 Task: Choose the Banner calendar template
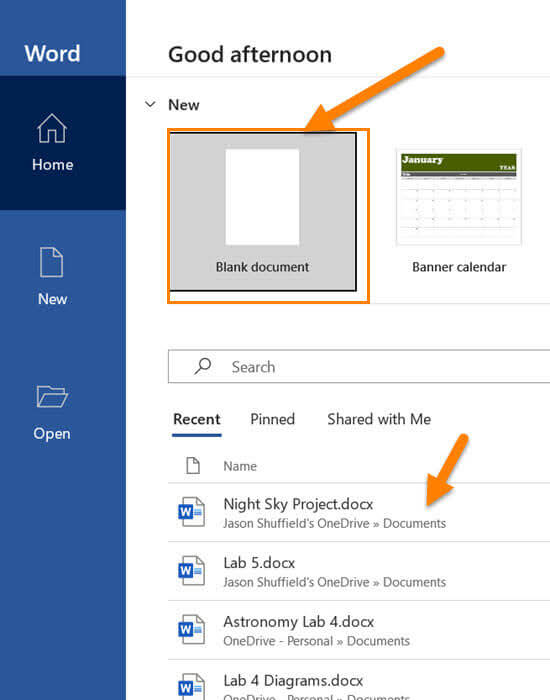pyautogui.click(x=459, y=212)
